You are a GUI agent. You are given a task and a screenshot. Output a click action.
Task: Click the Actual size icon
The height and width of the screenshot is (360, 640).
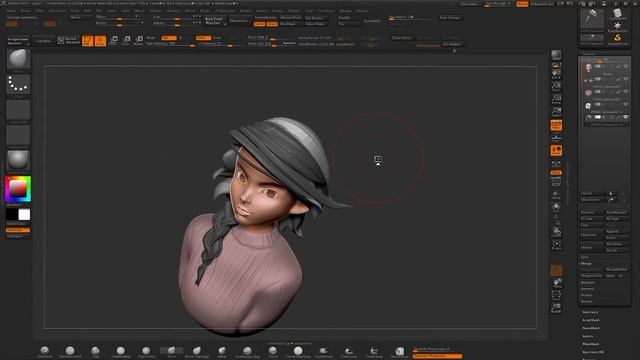pos(556,99)
